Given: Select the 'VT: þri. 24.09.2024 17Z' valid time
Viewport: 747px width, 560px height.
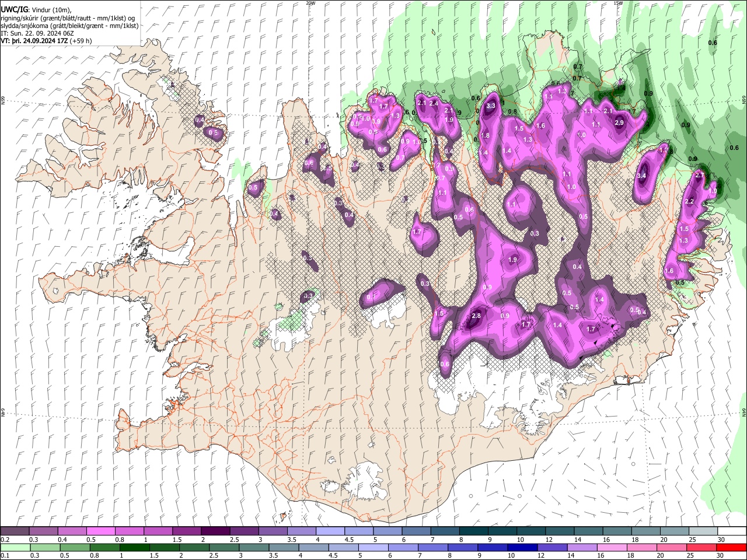Looking at the screenshot, I should (x=34, y=41).
